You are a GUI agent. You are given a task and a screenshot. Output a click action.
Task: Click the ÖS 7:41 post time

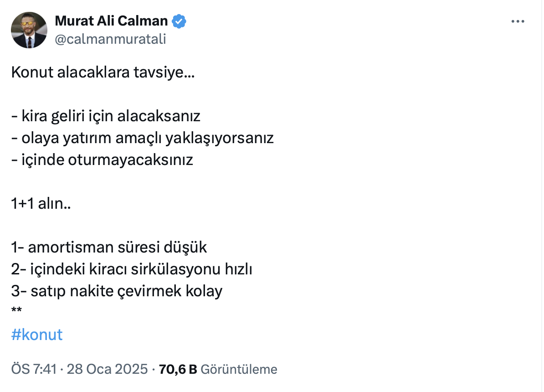click(34, 369)
